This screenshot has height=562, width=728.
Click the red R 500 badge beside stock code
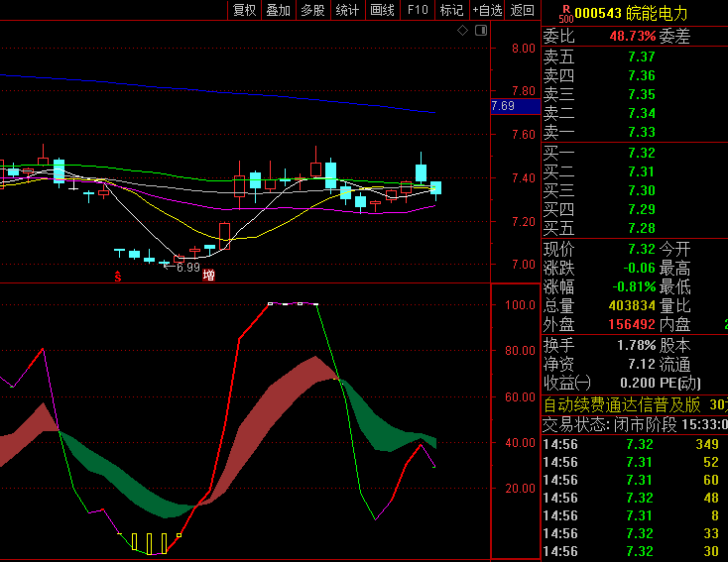tap(564, 12)
